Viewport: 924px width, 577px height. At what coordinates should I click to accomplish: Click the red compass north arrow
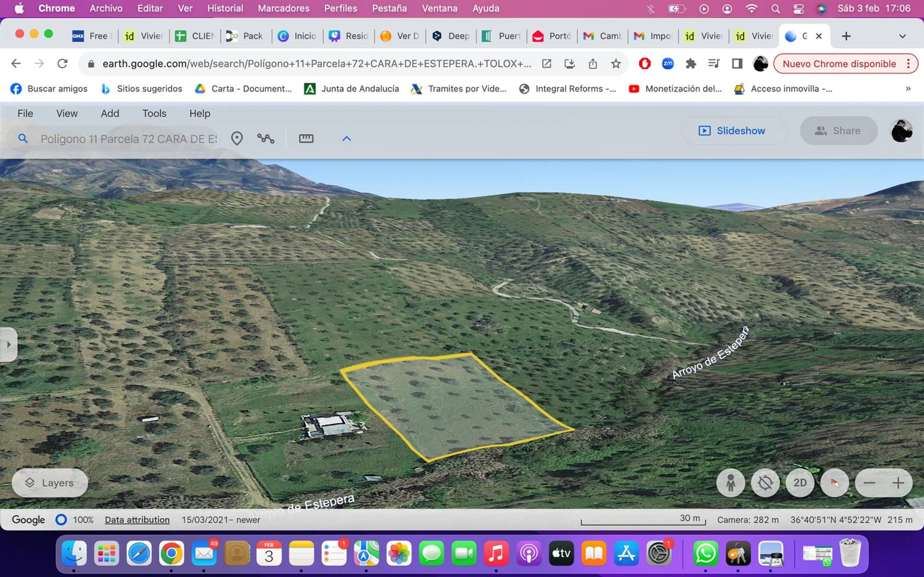coord(834,483)
